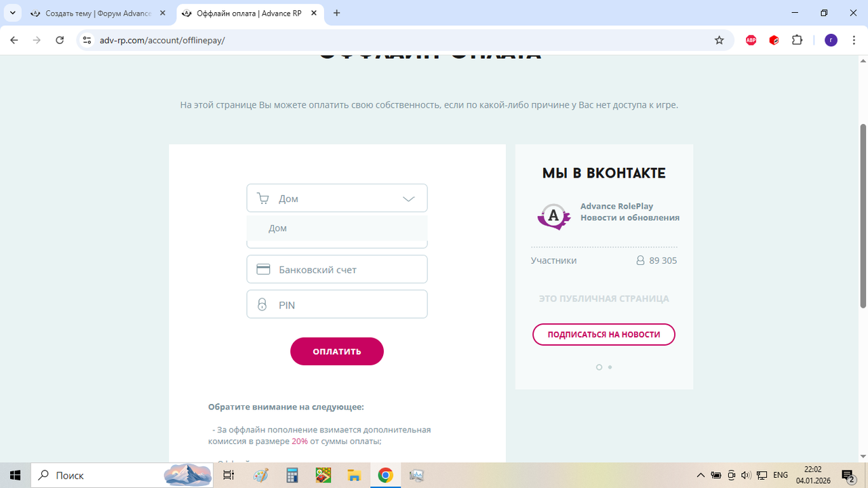Open the green game app in taskbar
Image resolution: width=868 pixels, height=488 pixels.
coord(323,475)
